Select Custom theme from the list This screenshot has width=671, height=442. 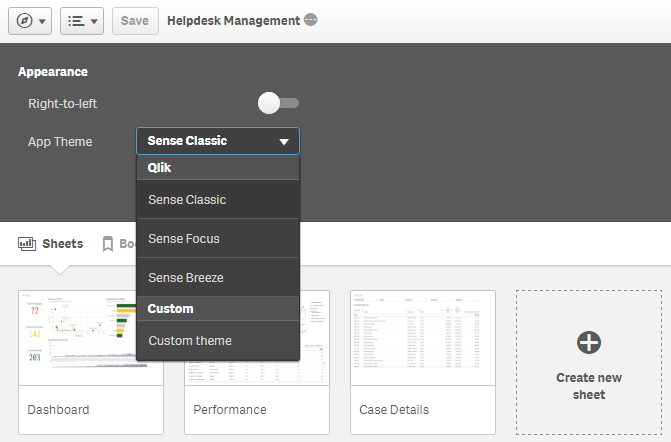tap(218, 341)
